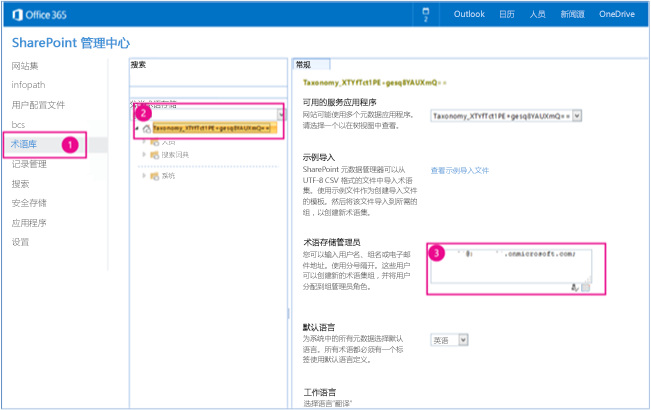This screenshot has width=651, height=410.
Task: Click the 可用的服务应用程序 heading
Action: 340,102
